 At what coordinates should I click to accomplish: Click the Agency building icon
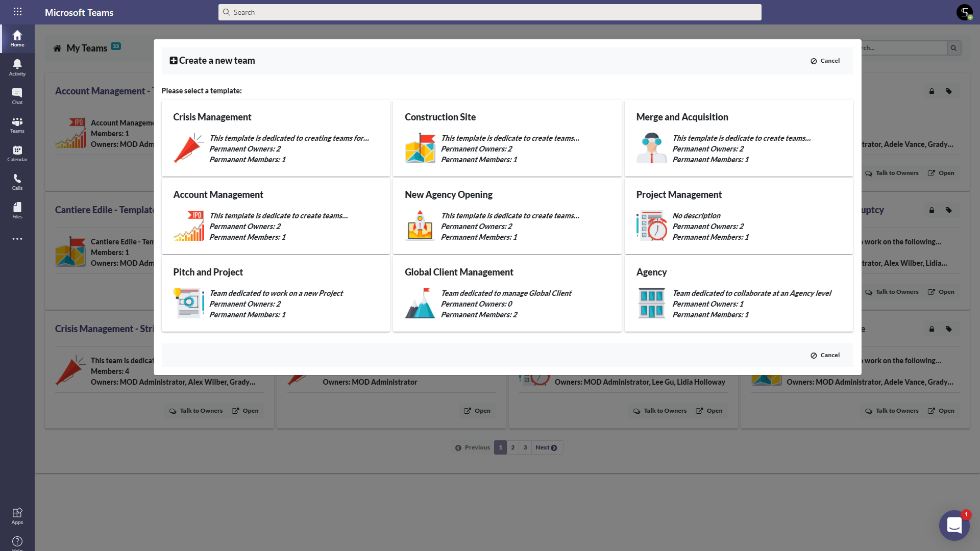(652, 303)
